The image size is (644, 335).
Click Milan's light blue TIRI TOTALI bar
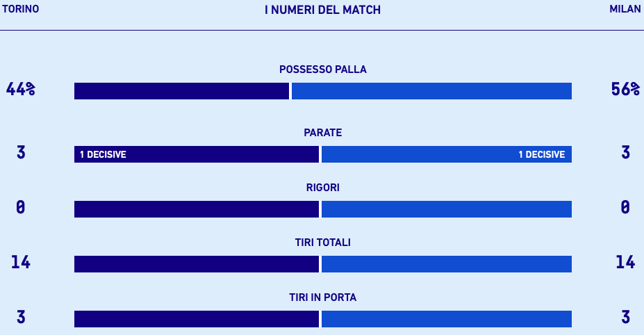(x=446, y=264)
